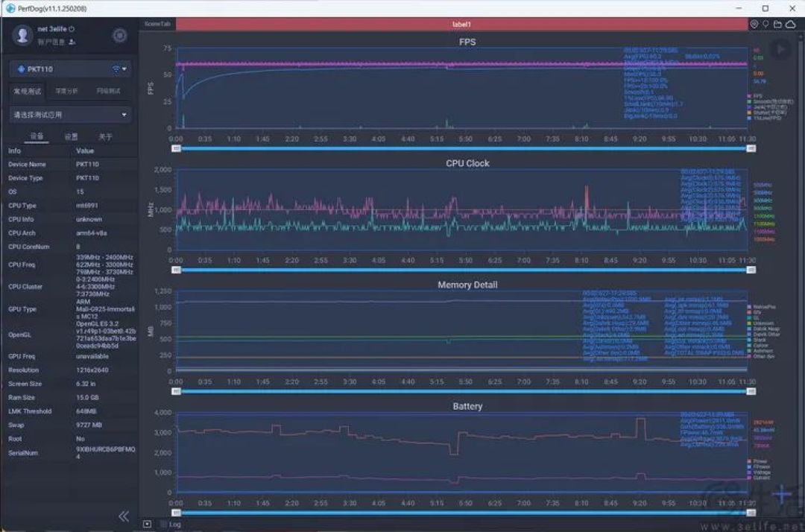This screenshot has height=532, width=805.
Task: Expand the PKT110 device dropdown
Action: (x=70, y=69)
